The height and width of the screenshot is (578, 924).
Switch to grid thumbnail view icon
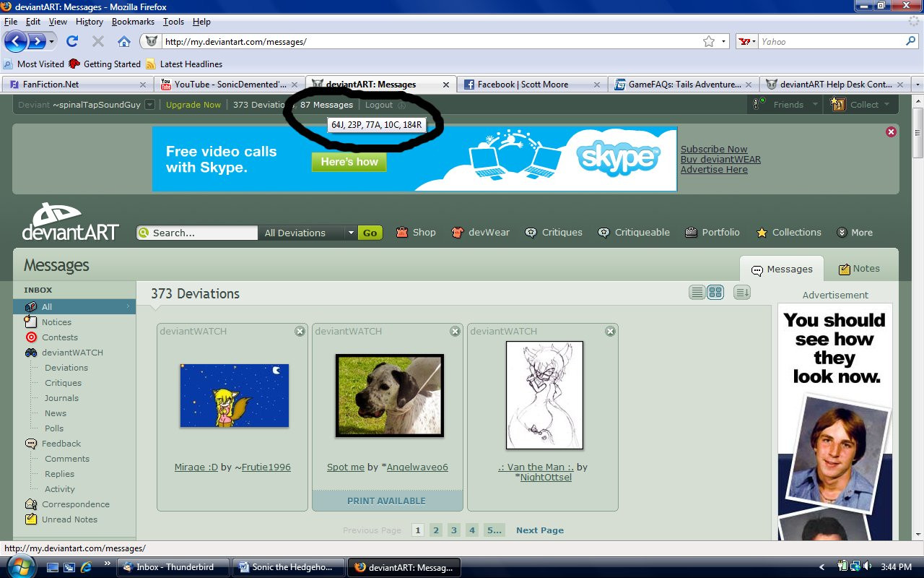715,293
